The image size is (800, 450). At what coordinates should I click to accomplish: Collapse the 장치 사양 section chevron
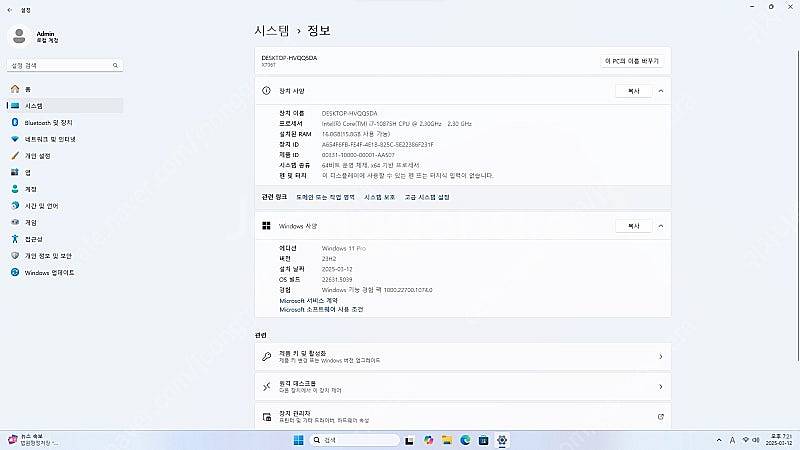click(x=661, y=91)
